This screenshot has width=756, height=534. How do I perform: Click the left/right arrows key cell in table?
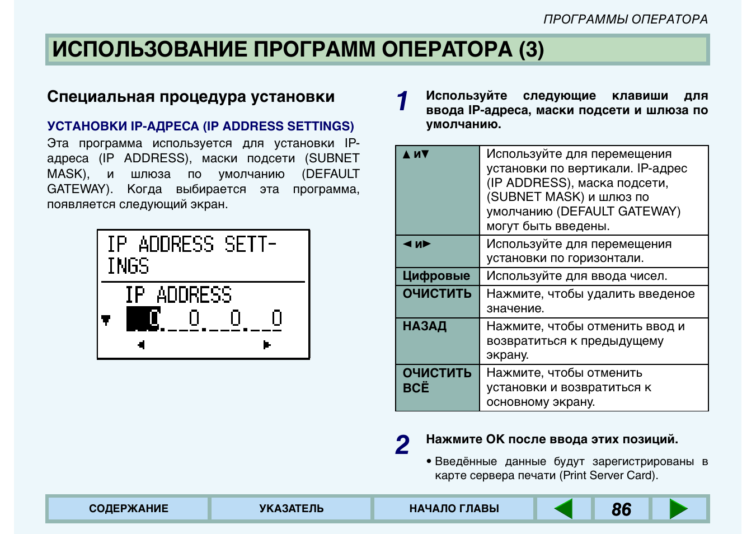pos(438,251)
